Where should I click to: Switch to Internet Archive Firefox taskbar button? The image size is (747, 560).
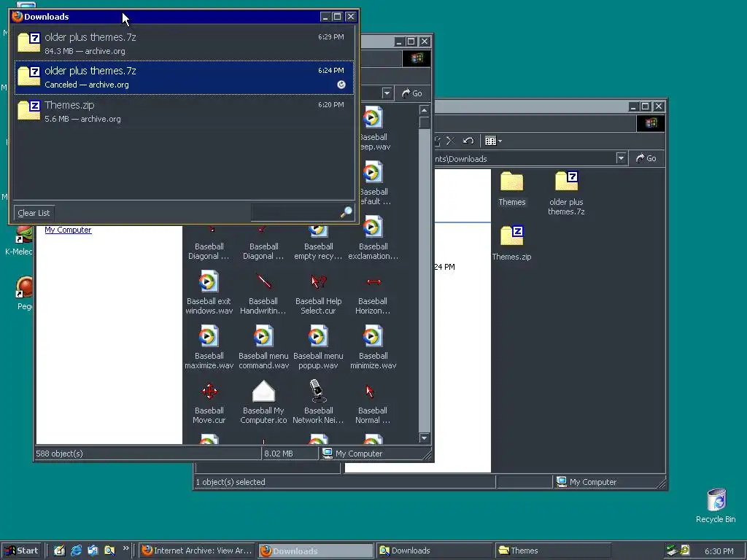click(x=197, y=551)
